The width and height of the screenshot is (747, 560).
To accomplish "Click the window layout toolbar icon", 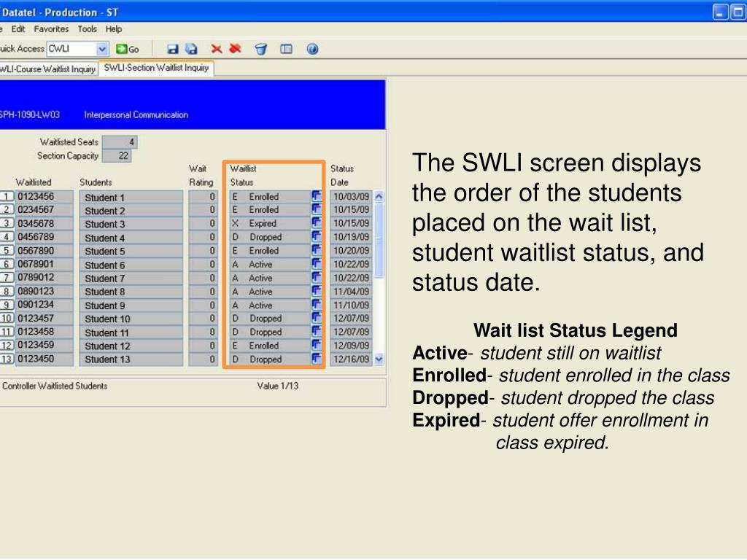I will click(x=286, y=49).
